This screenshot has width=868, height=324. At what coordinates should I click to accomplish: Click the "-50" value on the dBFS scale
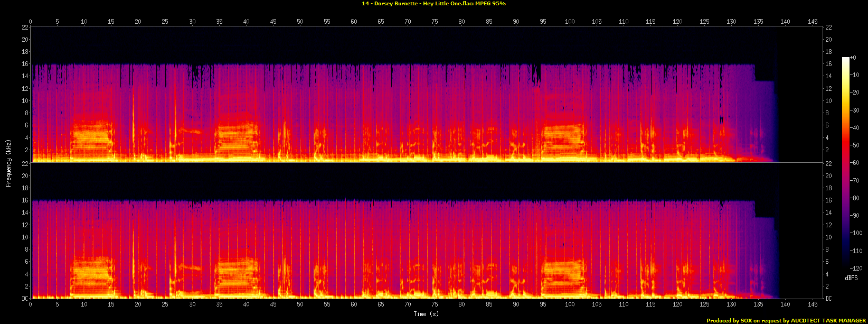click(x=856, y=145)
